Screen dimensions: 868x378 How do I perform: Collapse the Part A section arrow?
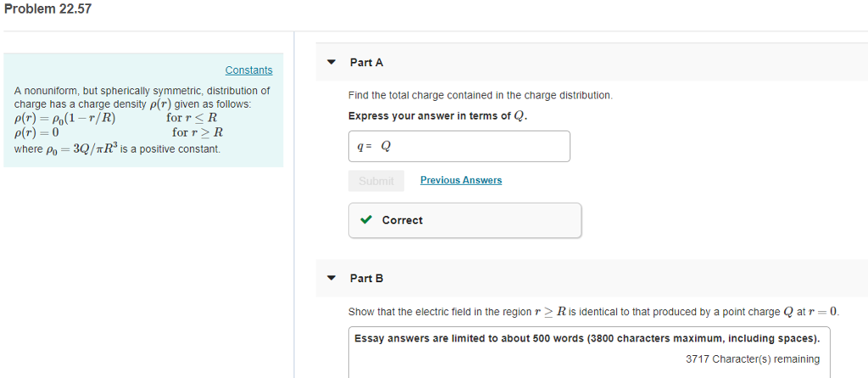(331, 63)
